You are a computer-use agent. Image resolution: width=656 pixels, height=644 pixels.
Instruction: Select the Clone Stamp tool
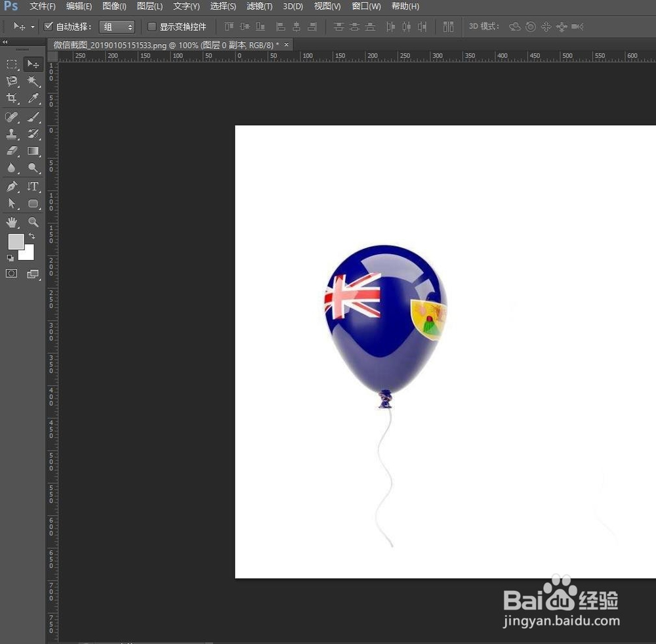(12, 133)
